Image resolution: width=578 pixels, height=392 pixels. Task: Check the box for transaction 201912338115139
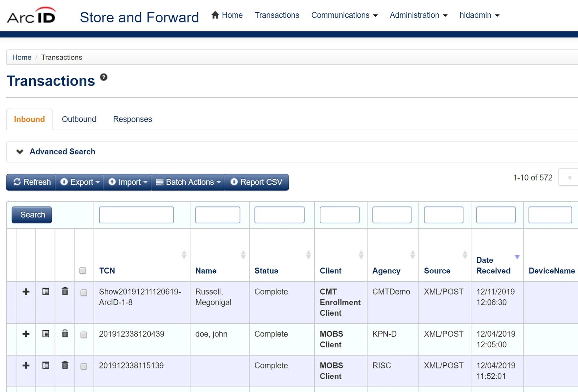coord(84,366)
